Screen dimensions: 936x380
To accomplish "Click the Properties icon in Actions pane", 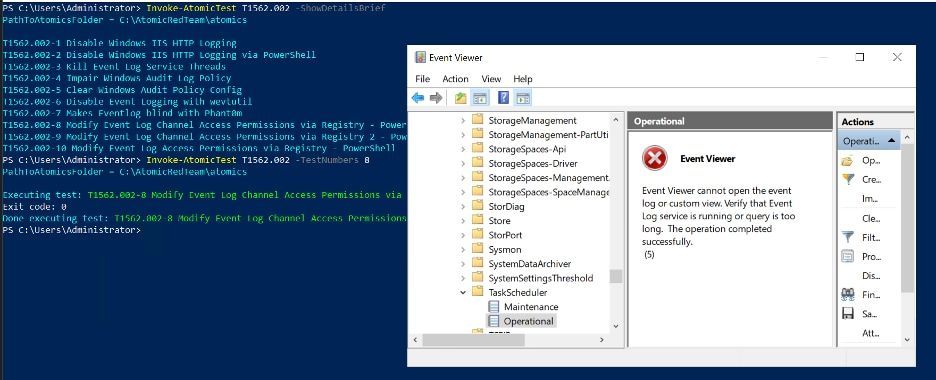I will tap(848, 256).
